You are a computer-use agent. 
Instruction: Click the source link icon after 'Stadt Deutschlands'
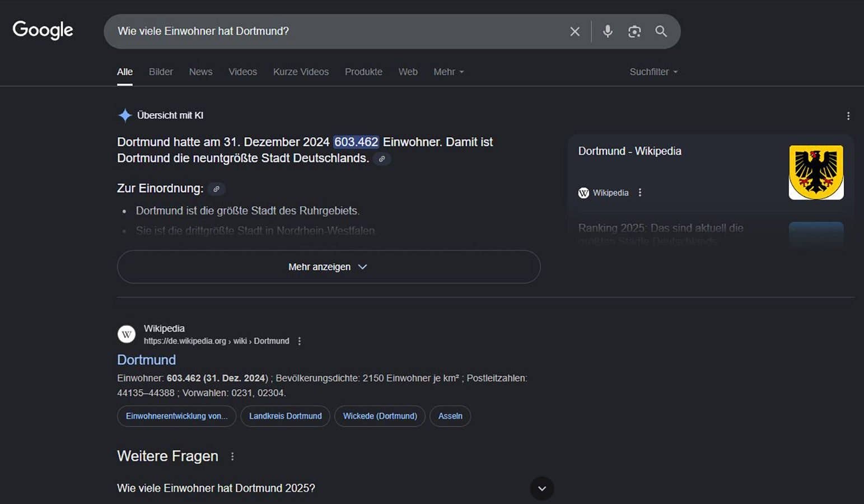382,159
